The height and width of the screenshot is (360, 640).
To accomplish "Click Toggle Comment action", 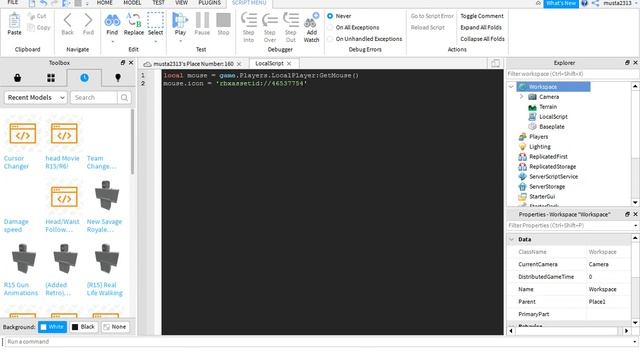I will pos(482,16).
